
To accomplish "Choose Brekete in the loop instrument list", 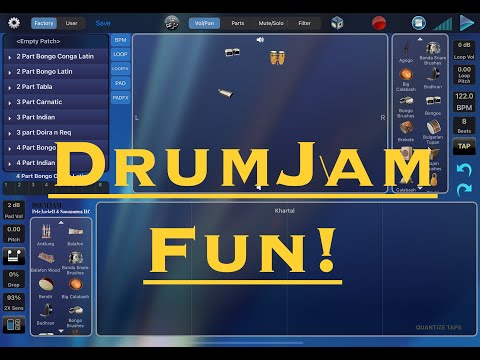I will coord(406,132).
